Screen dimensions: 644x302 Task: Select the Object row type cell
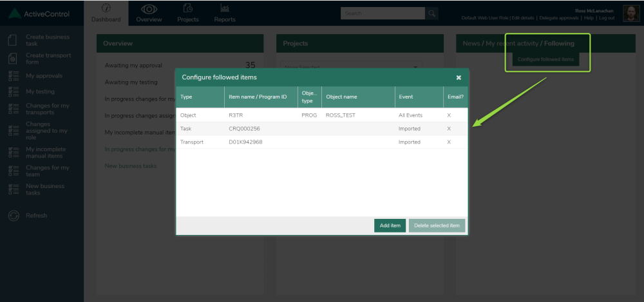[188, 115]
